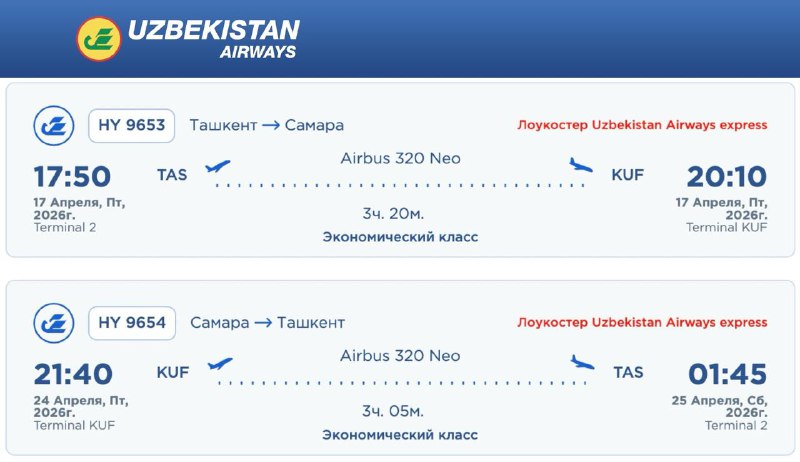The height and width of the screenshot is (462, 800).
Task: Click the Uzbekistan Airways logo in header
Action: coord(187,38)
